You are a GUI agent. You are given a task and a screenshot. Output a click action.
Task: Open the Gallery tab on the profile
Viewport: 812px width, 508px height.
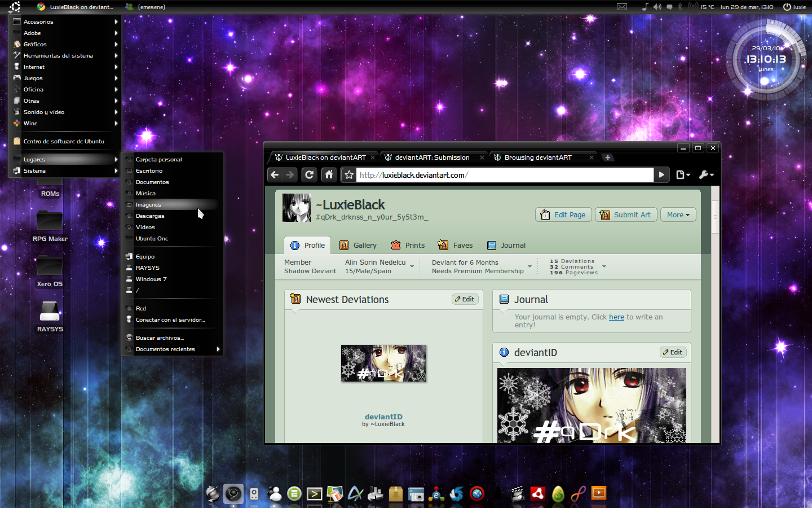pos(358,245)
